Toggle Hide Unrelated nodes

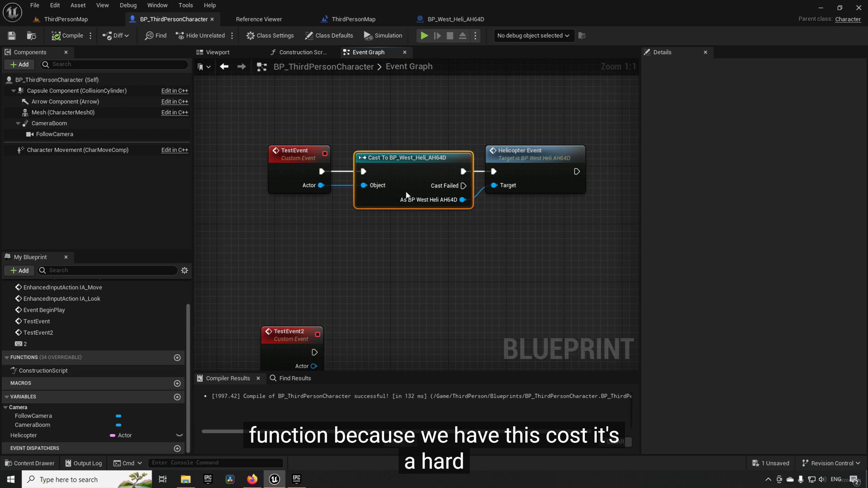coord(200,36)
